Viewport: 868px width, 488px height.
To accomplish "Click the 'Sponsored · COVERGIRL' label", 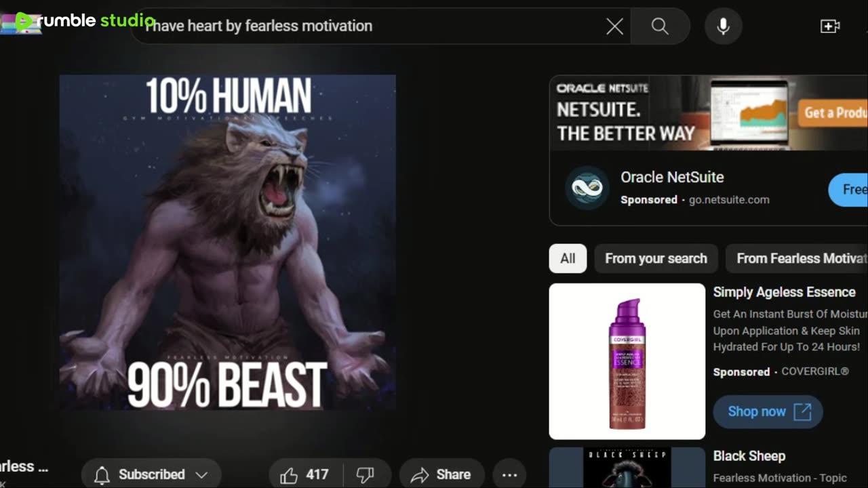I will click(781, 372).
